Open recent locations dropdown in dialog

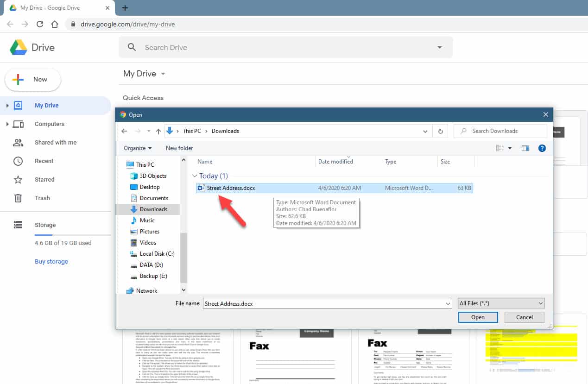pos(148,132)
